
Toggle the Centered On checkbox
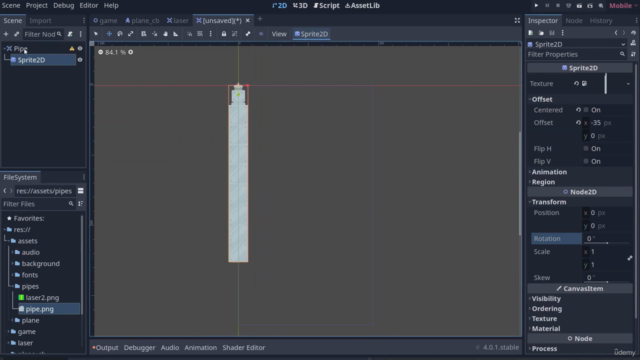(x=586, y=110)
